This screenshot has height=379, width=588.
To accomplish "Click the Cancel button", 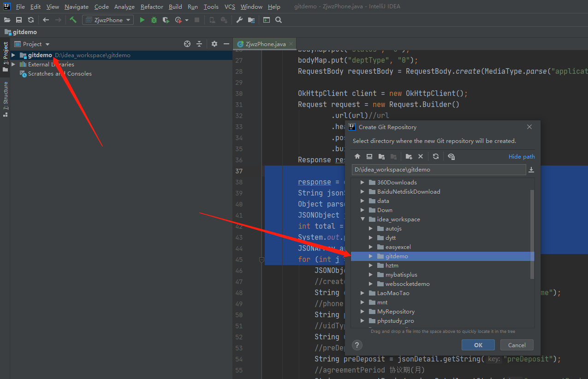I will (x=517, y=345).
